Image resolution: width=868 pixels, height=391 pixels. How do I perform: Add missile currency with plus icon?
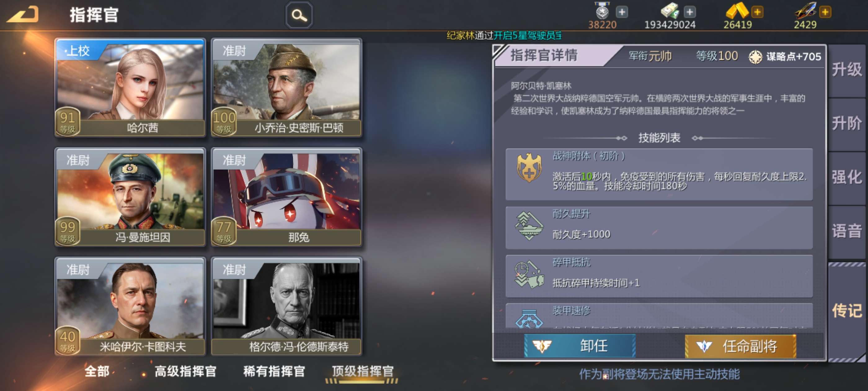(825, 12)
